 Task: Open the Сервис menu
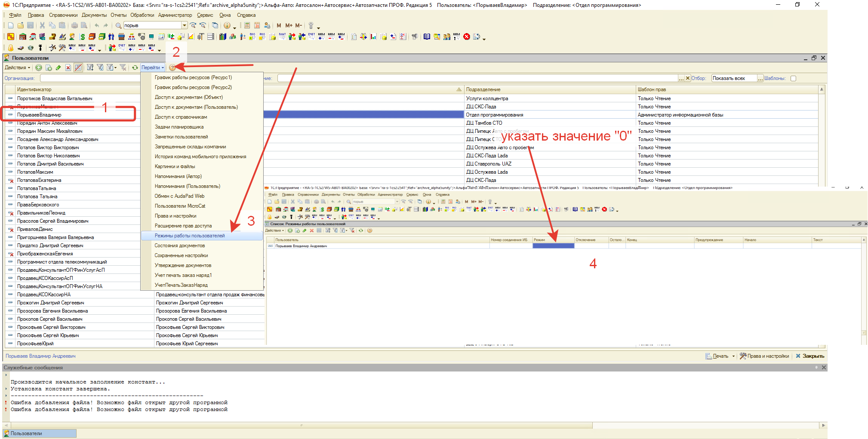205,15
